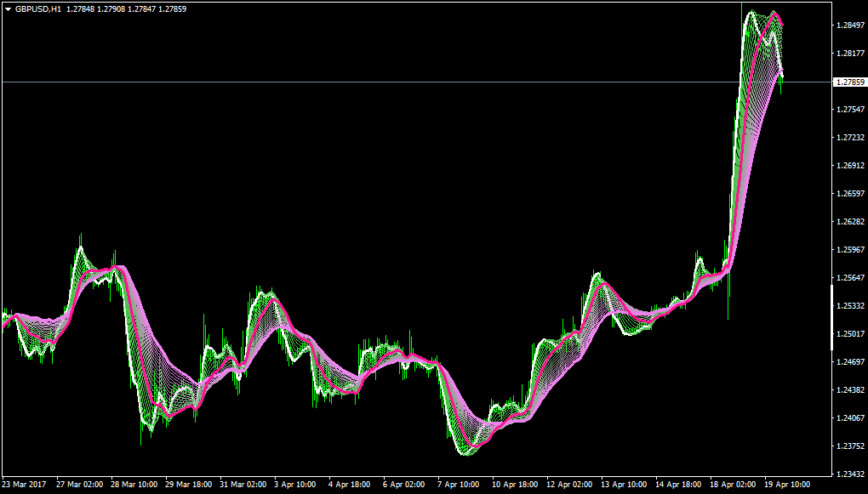Click the 1.28497 price scale label
This screenshot has width=868, height=494.
click(x=850, y=26)
